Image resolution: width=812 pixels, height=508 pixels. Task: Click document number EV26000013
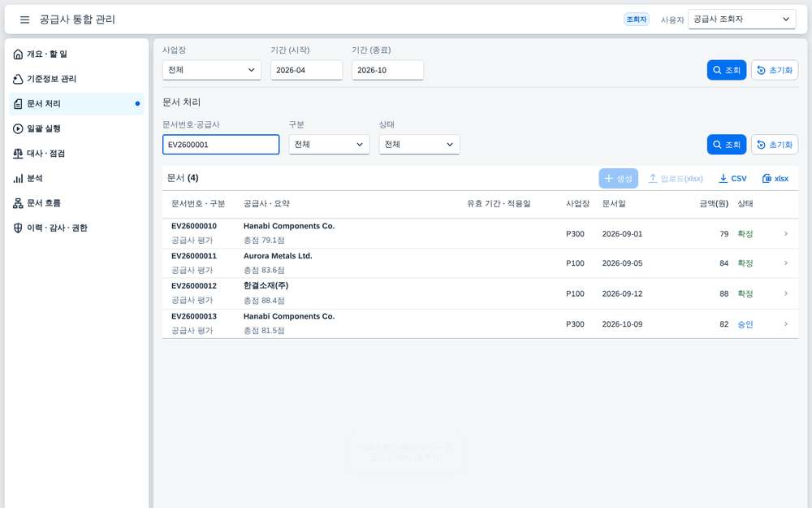coord(194,316)
